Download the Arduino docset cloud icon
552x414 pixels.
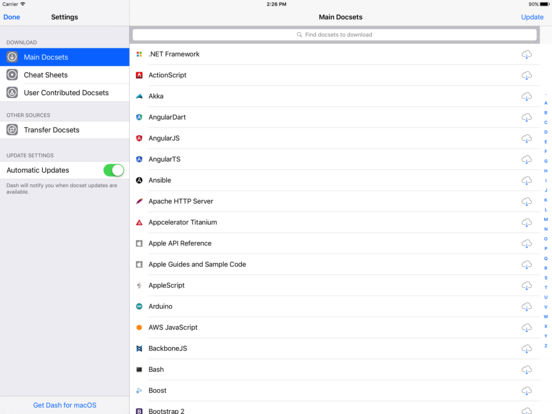pyautogui.click(x=526, y=307)
